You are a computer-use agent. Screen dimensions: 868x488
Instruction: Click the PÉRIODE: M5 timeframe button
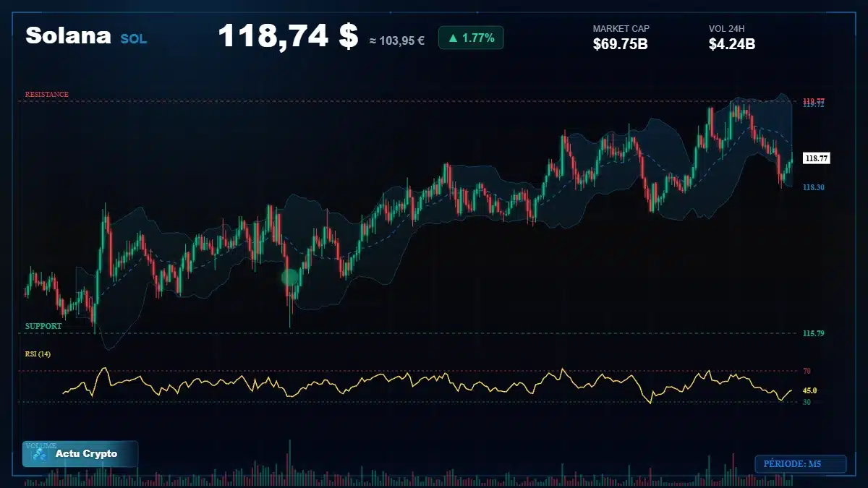click(800, 464)
